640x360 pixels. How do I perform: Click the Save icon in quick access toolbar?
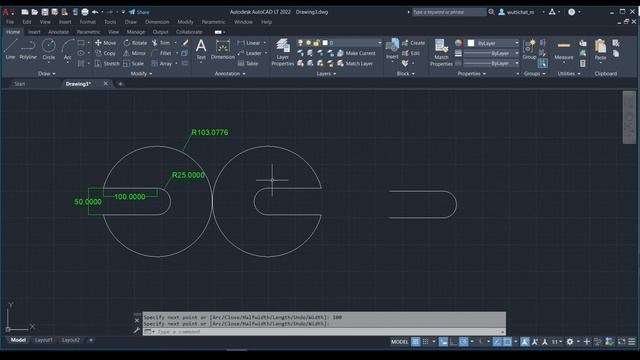coord(45,12)
